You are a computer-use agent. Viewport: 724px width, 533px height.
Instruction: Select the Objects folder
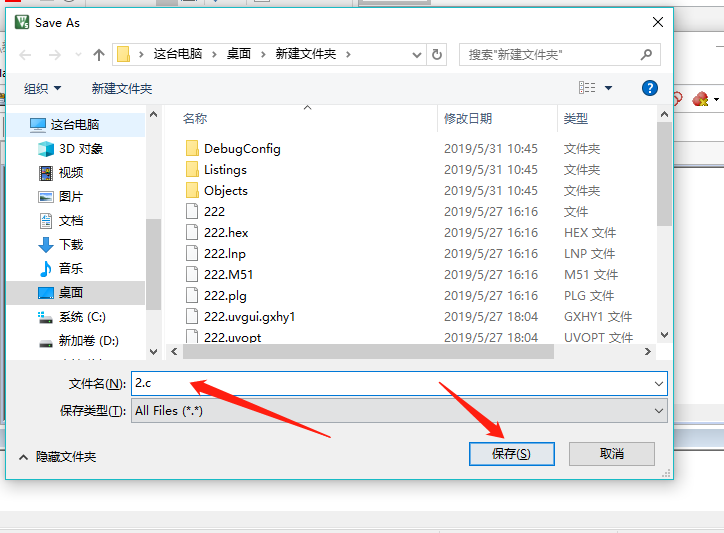point(226,191)
